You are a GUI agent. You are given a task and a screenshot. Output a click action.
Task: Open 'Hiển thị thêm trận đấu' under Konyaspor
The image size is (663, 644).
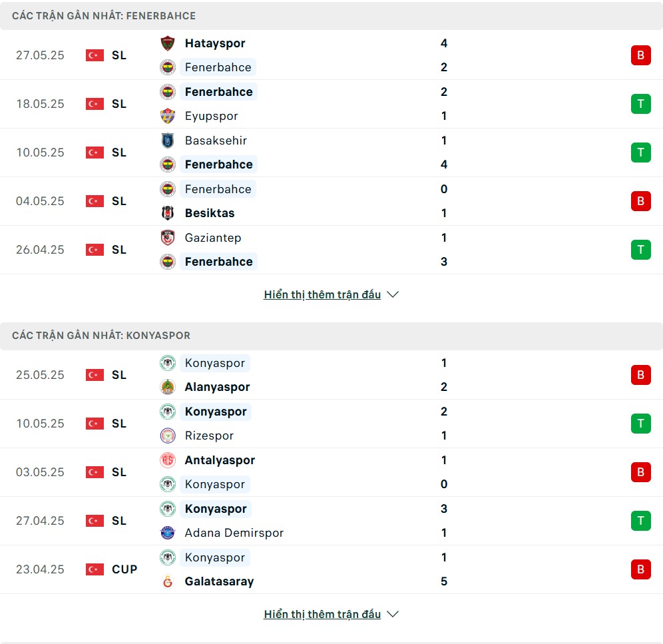coord(322,614)
